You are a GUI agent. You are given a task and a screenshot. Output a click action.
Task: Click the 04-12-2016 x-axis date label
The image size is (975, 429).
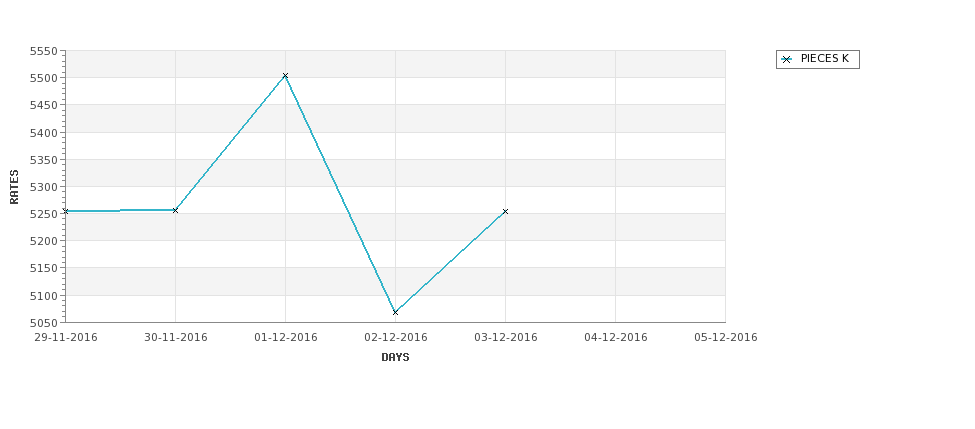[616, 338]
